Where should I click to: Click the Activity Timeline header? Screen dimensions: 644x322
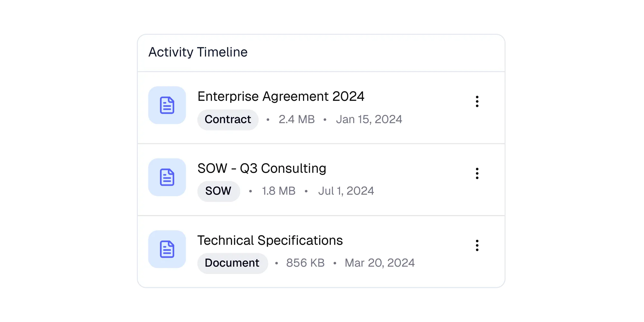click(x=198, y=52)
